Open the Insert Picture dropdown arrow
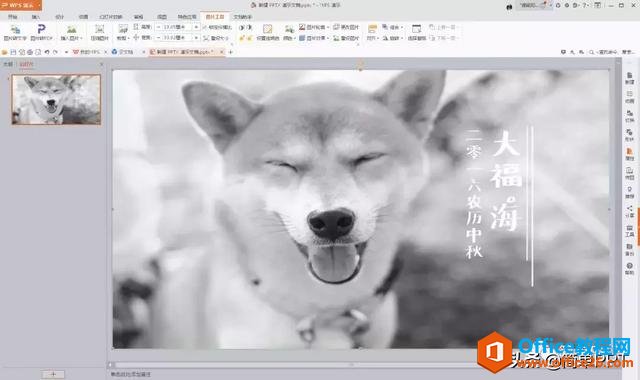This screenshot has width=640, height=380. [x=82, y=38]
